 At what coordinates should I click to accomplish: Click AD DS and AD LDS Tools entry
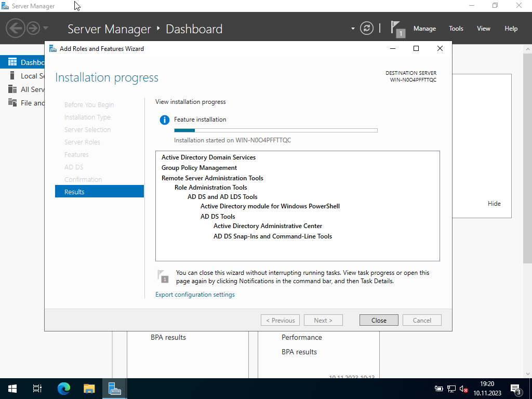point(222,197)
